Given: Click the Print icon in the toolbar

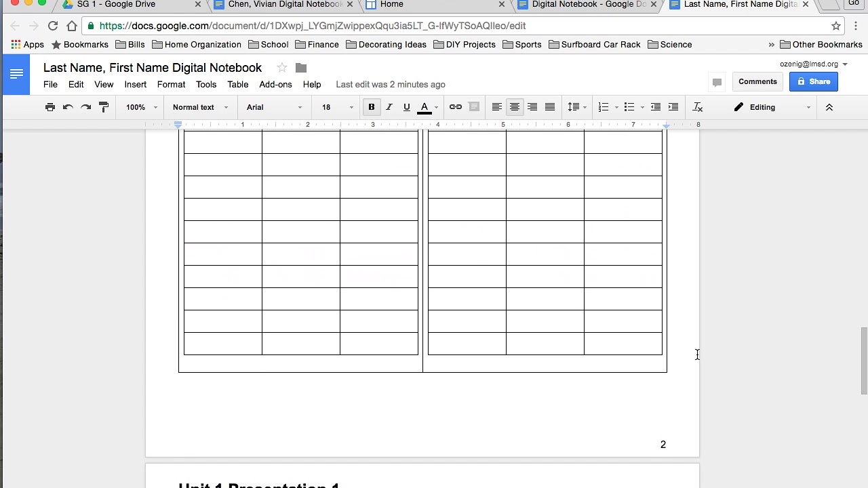Looking at the screenshot, I should click(x=50, y=107).
